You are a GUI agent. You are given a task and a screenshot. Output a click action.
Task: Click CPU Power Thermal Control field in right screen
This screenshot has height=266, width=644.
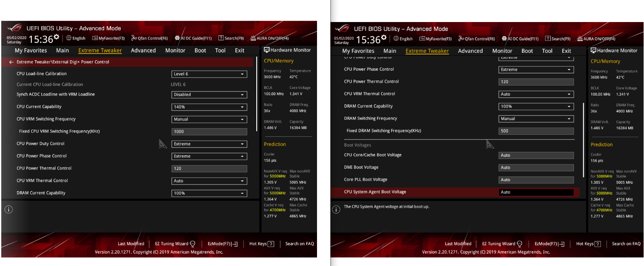pyautogui.click(x=536, y=82)
